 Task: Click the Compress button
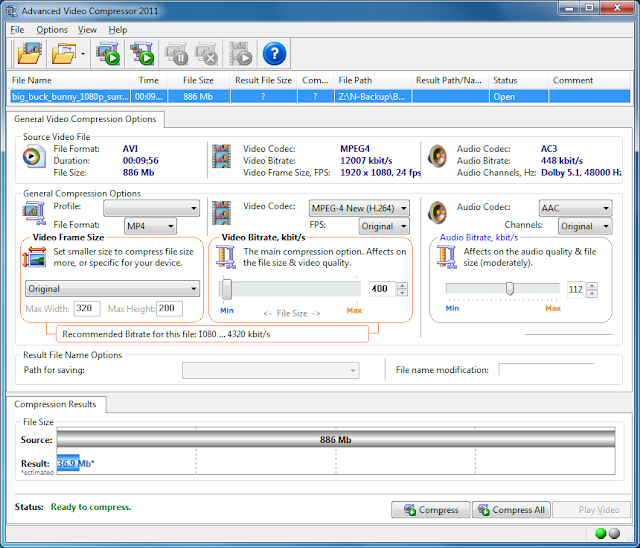pos(431,510)
